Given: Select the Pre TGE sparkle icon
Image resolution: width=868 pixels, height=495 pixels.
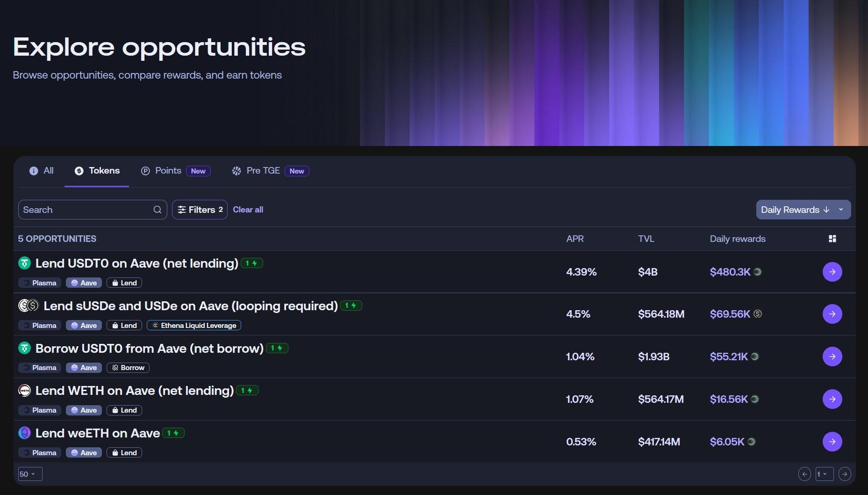Looking at the screenshot, I should 237,170.
